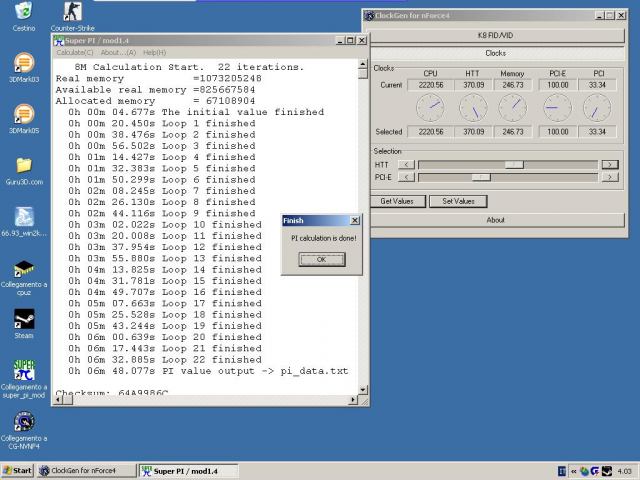
Task: Open the About section in ClockGen
Action: [x=495, y=220]
